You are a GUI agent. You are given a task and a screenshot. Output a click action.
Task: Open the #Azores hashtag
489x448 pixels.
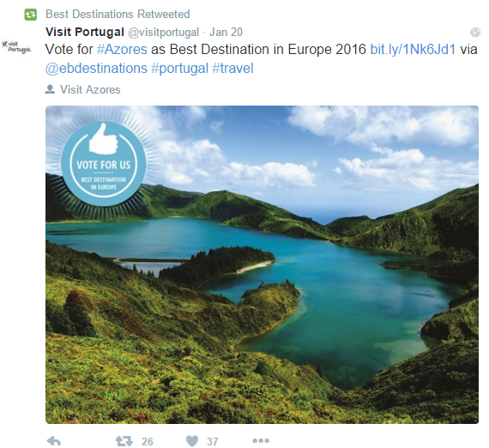click(x=122, y=49)
